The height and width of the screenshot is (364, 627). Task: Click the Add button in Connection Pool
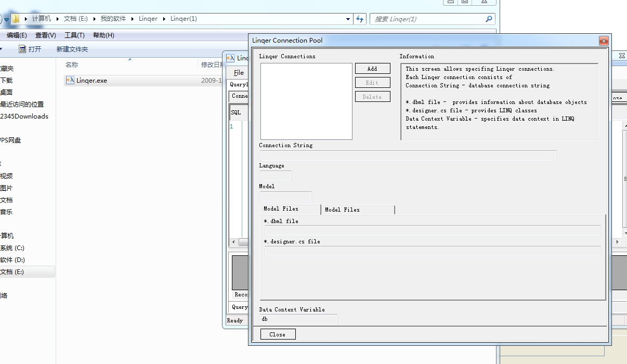pos(372,69)
